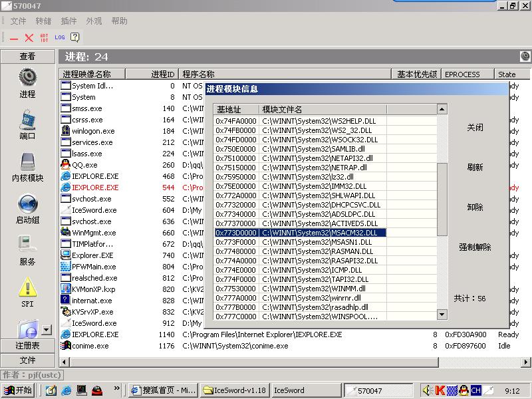Click the red minus toolbar icon
The image size is (532, 399).
(x=14, y=38)
